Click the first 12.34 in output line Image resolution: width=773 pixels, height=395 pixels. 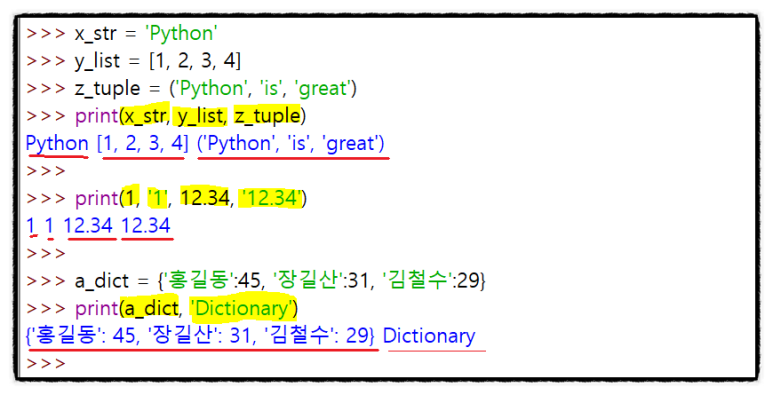tap(89, 225)
